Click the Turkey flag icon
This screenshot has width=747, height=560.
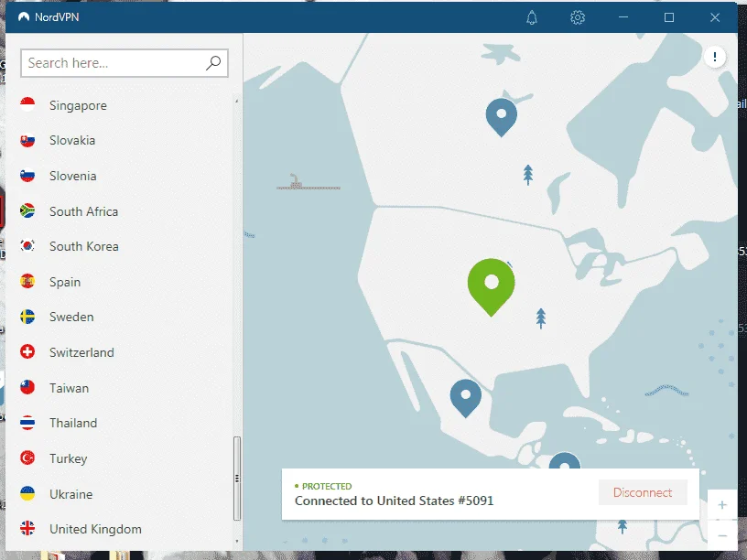(27, 458)
